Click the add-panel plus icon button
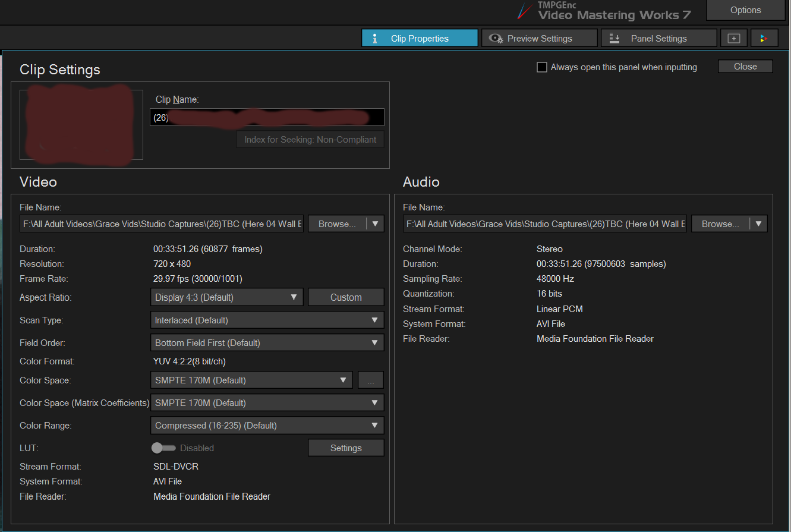The image size is (791, 532). (x=734, y=38)
